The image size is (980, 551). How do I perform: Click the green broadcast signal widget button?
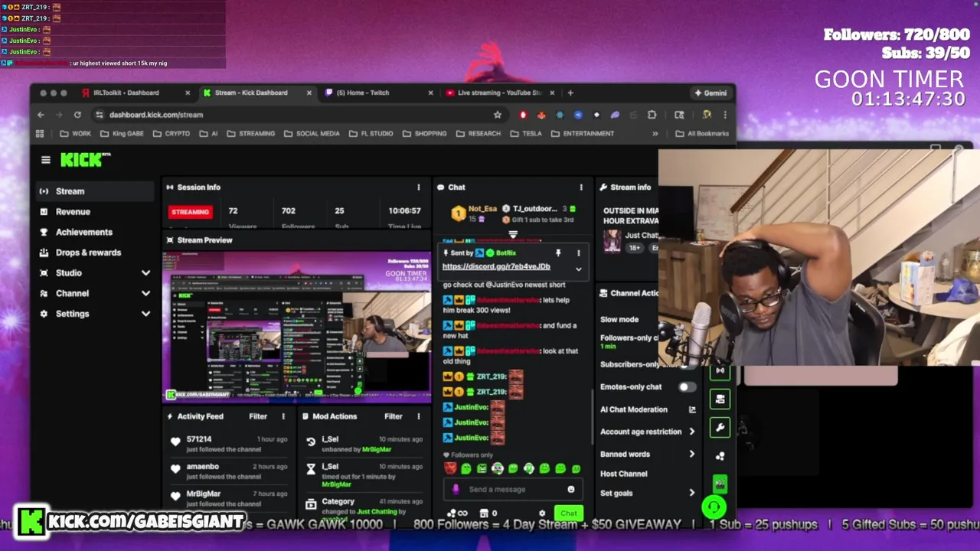[720, 371]
